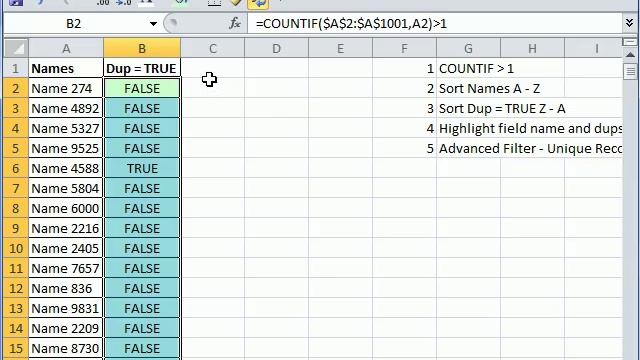Click cell "Name 2209"

coord(66,328)
